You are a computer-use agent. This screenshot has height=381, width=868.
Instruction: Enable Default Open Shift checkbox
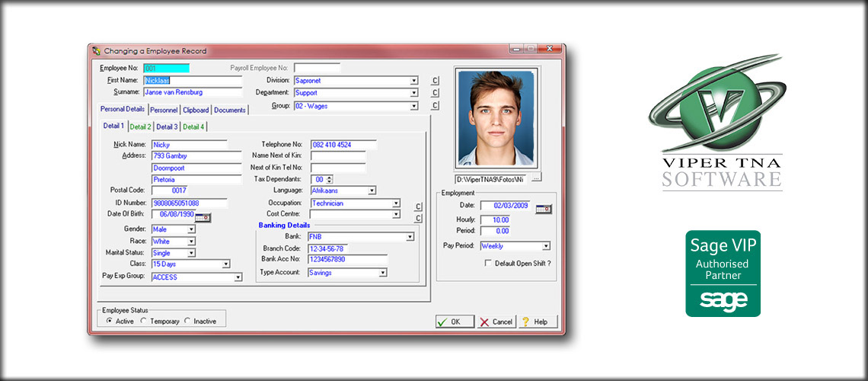(488, 264)
